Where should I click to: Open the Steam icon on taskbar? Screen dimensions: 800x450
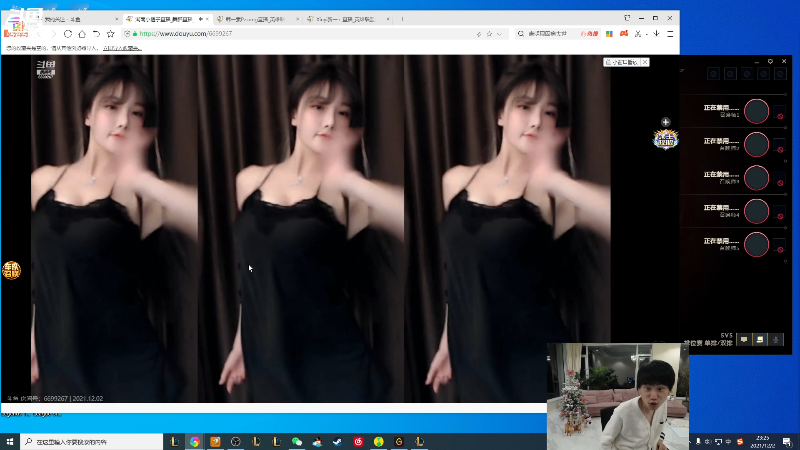point(338,441)
